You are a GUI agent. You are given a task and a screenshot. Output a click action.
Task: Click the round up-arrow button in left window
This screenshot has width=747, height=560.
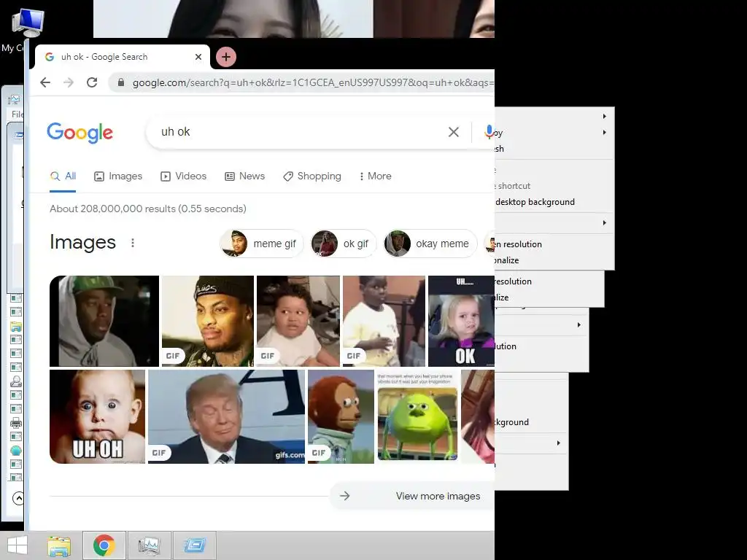18,499
